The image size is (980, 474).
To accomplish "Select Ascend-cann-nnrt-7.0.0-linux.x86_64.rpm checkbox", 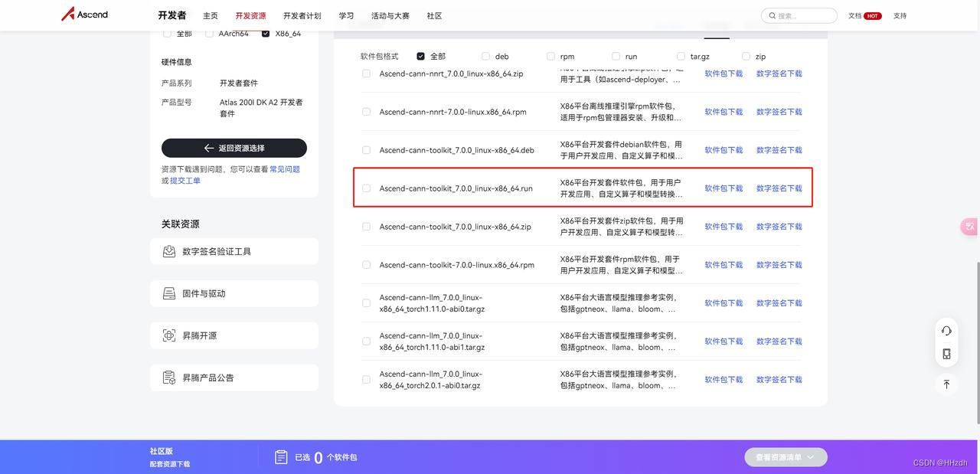I will point(366,112).
